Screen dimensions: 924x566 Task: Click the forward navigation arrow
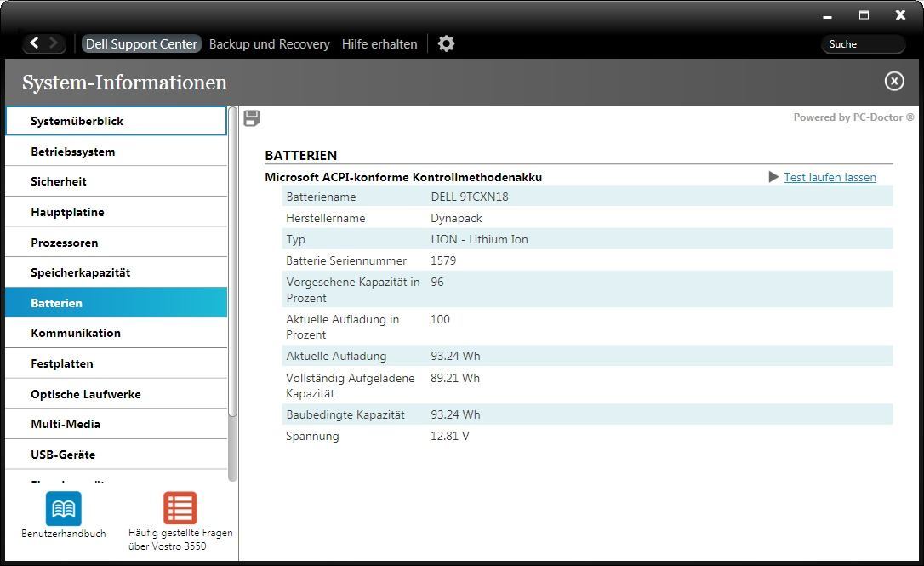click(x=54, y=43)
